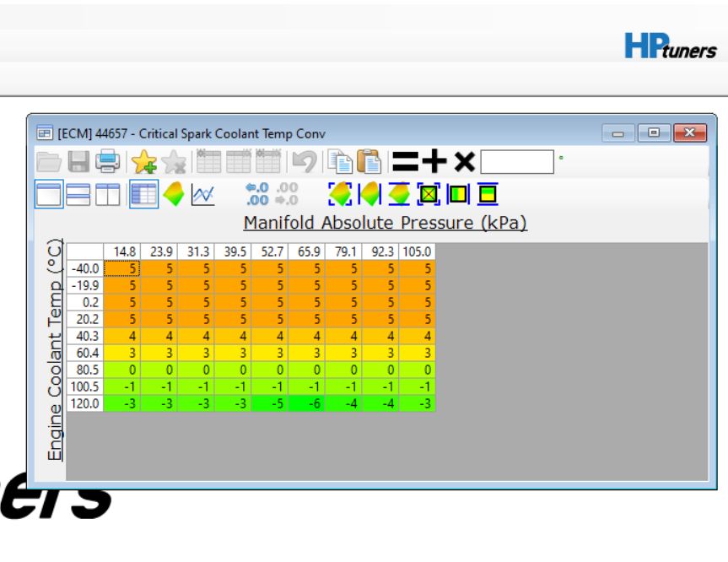Click the Engine Coolant Temp axis label
The width and height of the screenshot is (728, 562).
pos(55,350)
